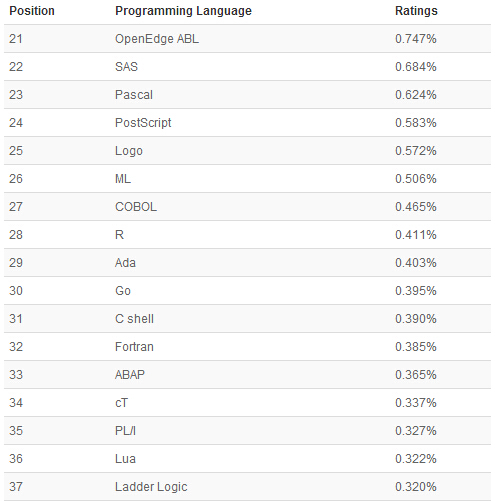Screen dimensions: 495x501
Task: Click the SAS language name
Action: (x=126, y=67)
